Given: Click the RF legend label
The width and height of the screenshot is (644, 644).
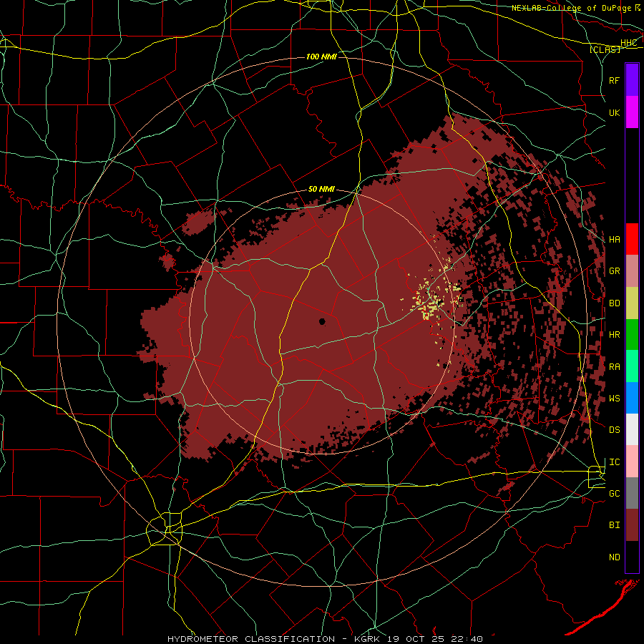Looking at the screenshot, I should tap(614, 80).
